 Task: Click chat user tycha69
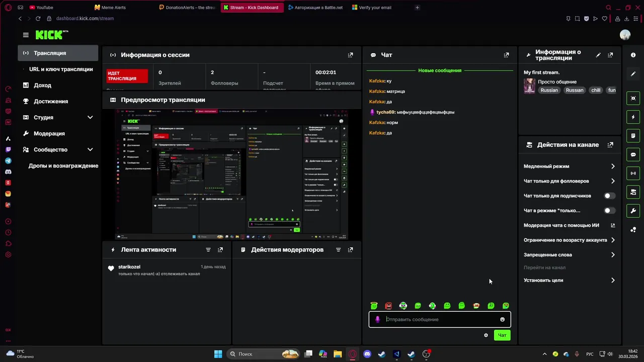tap(385, 112)
